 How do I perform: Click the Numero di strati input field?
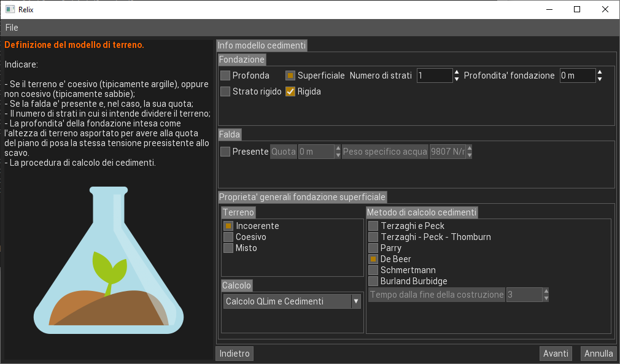(434, 76)
